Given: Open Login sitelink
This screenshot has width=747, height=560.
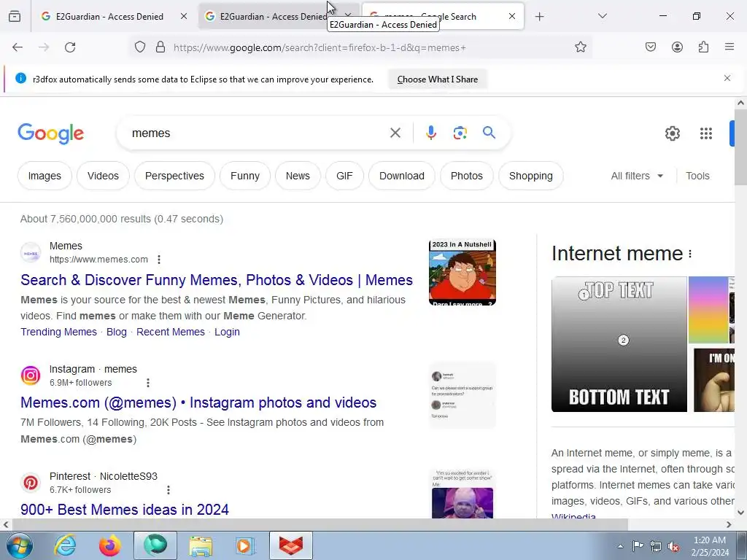Looking at the screenshot, I should coord(227,332).
